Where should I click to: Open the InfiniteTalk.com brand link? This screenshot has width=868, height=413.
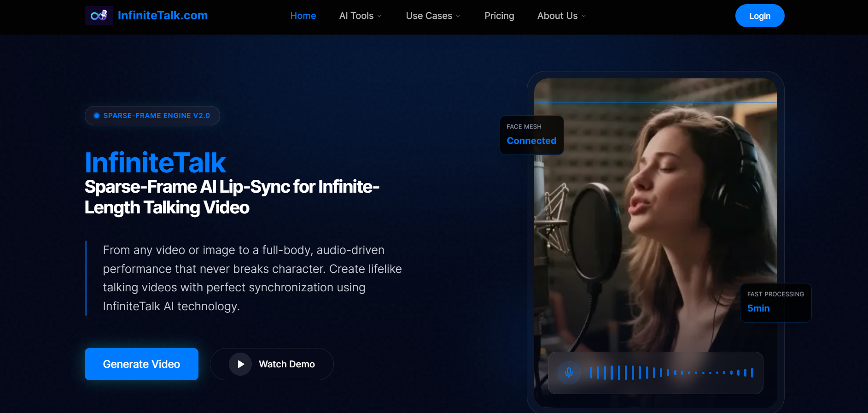tap(163, 16)
